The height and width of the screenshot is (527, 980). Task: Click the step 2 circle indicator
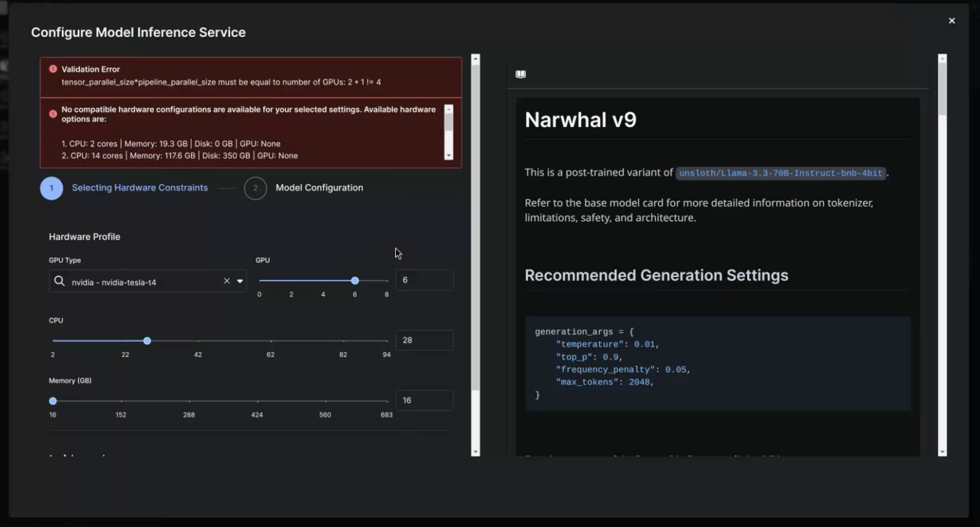pos(255,188)
